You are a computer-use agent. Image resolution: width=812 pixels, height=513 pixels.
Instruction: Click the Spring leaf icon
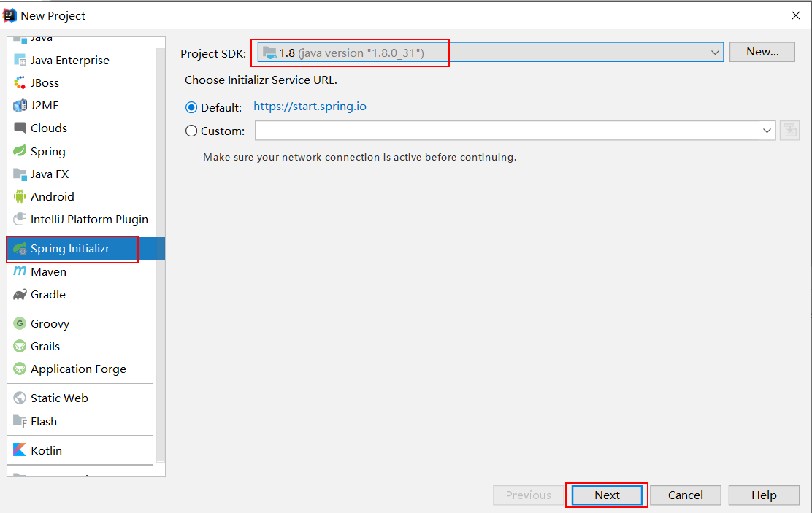click(x=20, y=151)
